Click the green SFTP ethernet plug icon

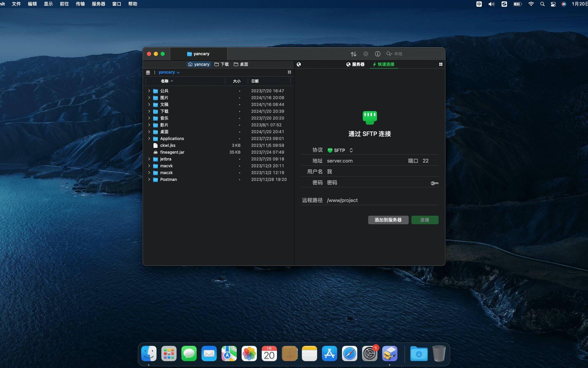click(x=370, y=118)
